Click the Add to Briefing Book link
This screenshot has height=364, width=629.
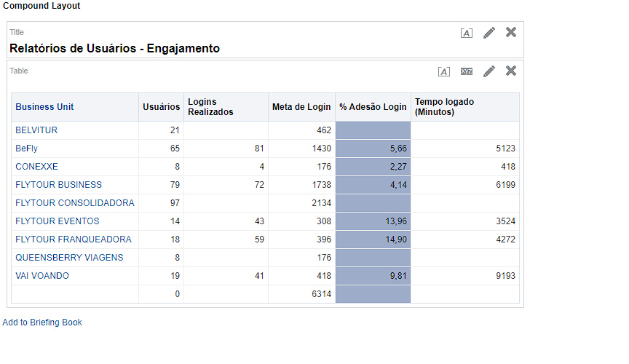(x=42, y=323)
